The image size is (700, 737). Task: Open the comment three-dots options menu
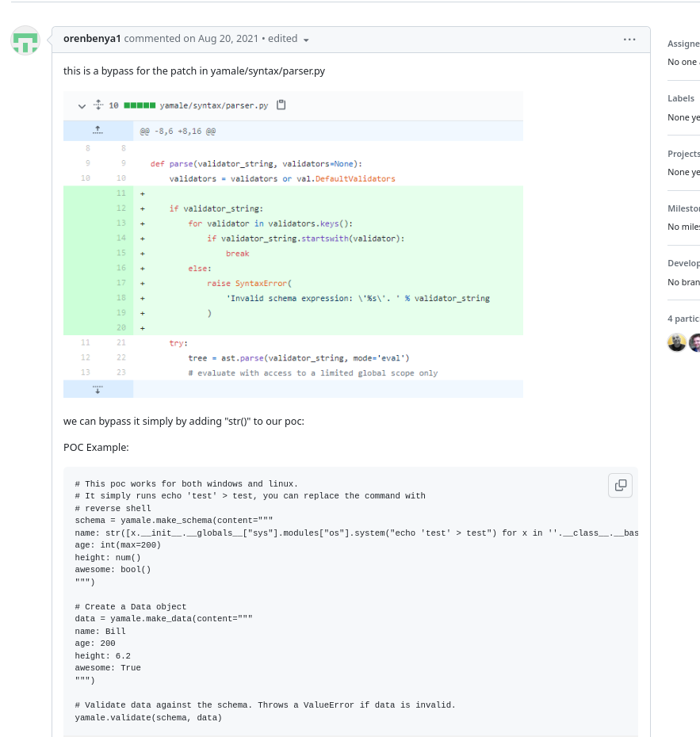coord(629,40)
